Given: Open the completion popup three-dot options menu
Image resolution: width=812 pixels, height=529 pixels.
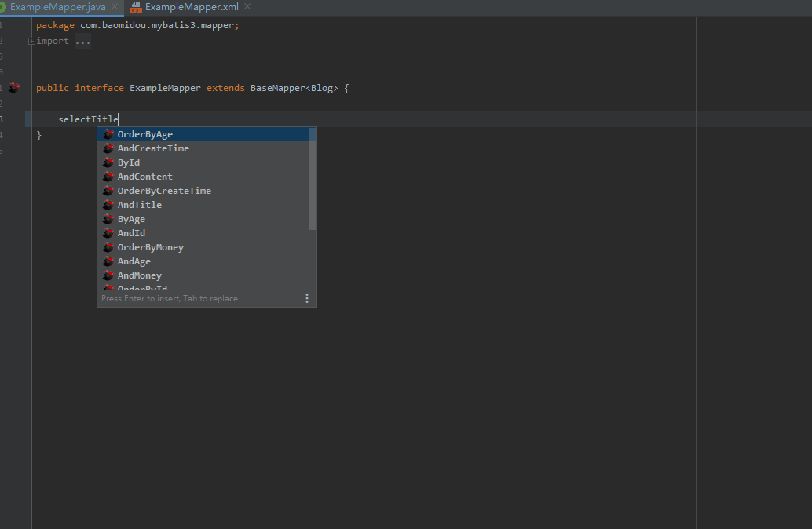Looking at the screenshot, I should (x=307, y=298).
